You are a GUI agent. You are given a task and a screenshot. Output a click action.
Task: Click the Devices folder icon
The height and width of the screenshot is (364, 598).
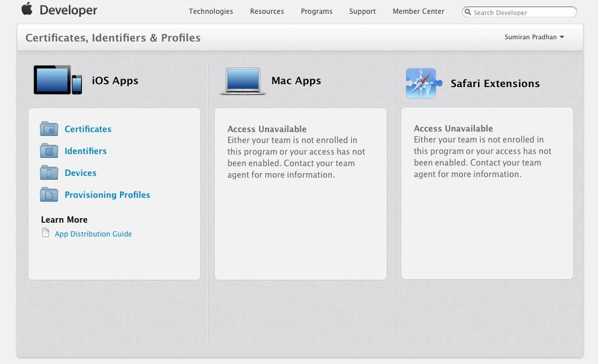click(x=49, y=173)
